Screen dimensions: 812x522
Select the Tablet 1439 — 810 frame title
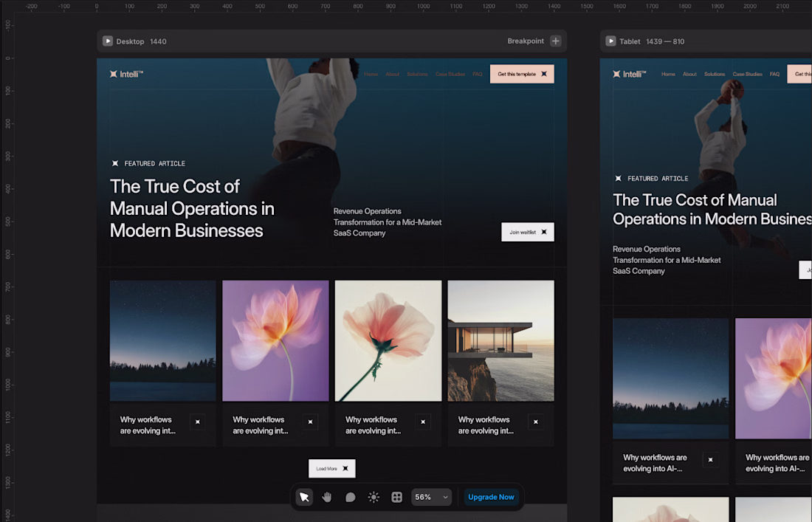(652, 41)
